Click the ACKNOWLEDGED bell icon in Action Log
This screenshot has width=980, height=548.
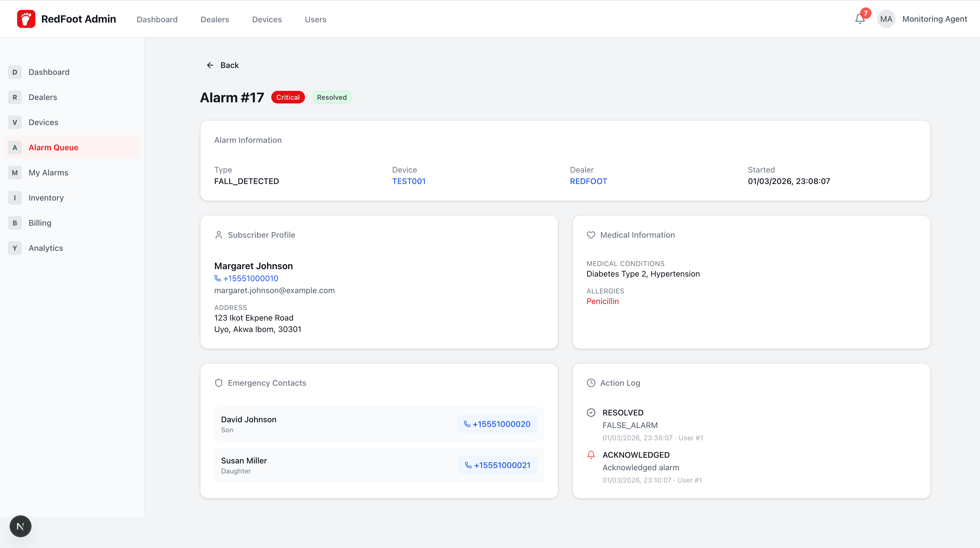pyautogui.click(x=591, y=455)
